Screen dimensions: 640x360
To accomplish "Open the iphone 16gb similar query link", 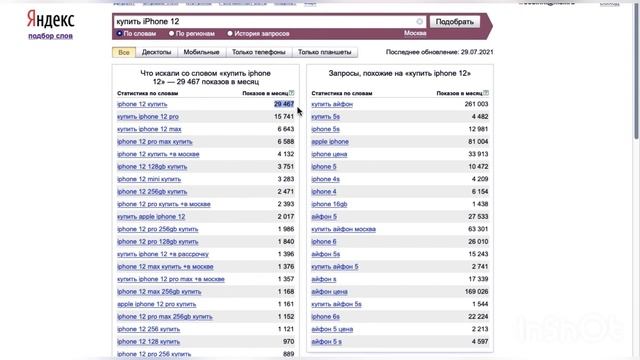I will [329, 204].
